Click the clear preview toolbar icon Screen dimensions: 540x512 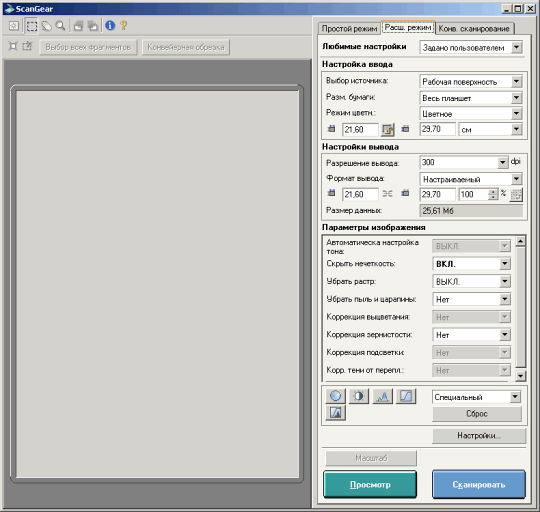(14, 26)
